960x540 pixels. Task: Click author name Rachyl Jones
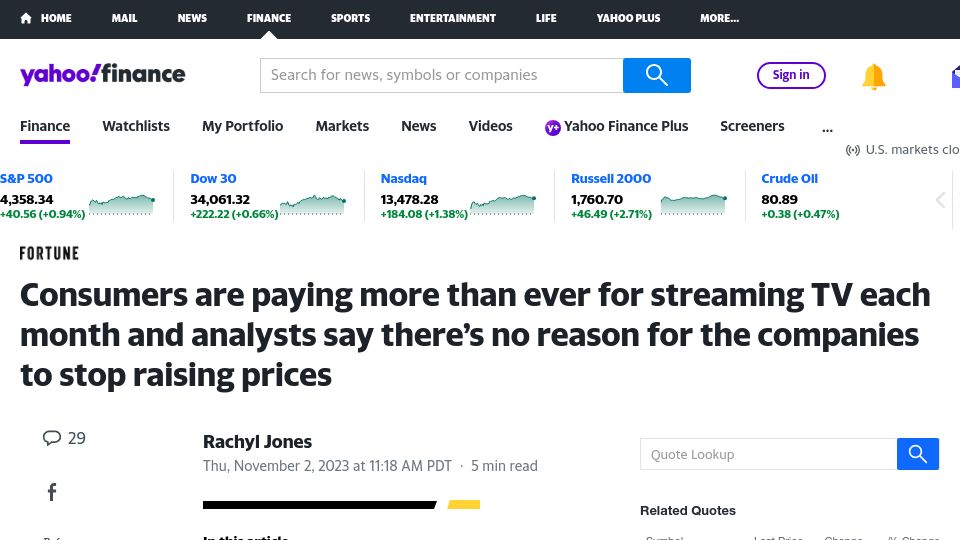(x=257, y=441)
